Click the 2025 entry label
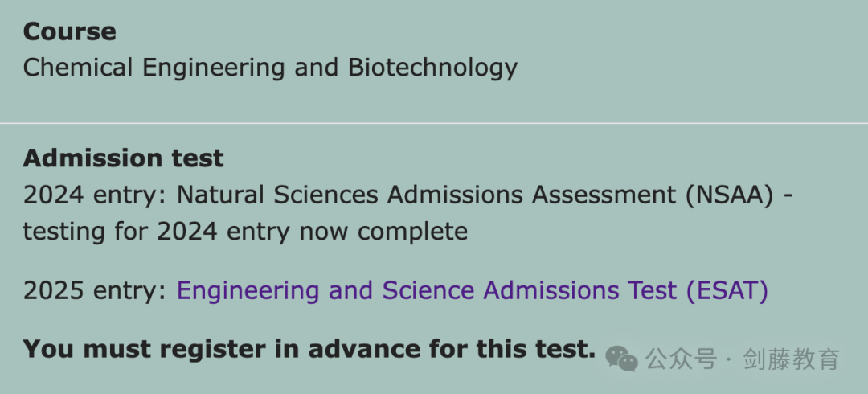The image size is (868, 394). coord(95,292)
